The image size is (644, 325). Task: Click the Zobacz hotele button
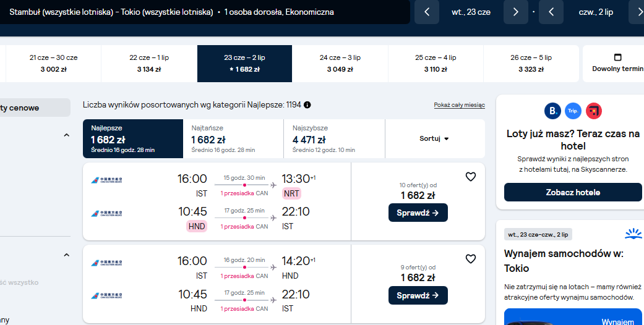pyautogui.click(x=573, y=192)
